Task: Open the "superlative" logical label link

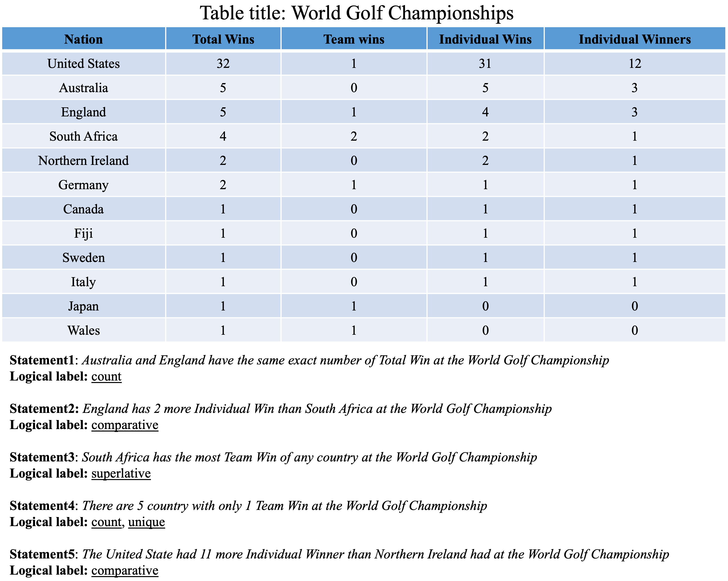Action: pyautogui.click(x=121, y=474)
